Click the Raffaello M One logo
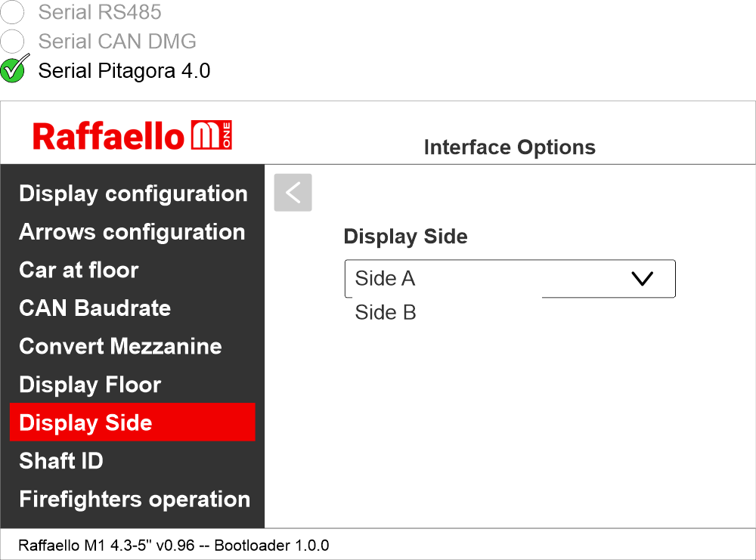 (132, 136)
